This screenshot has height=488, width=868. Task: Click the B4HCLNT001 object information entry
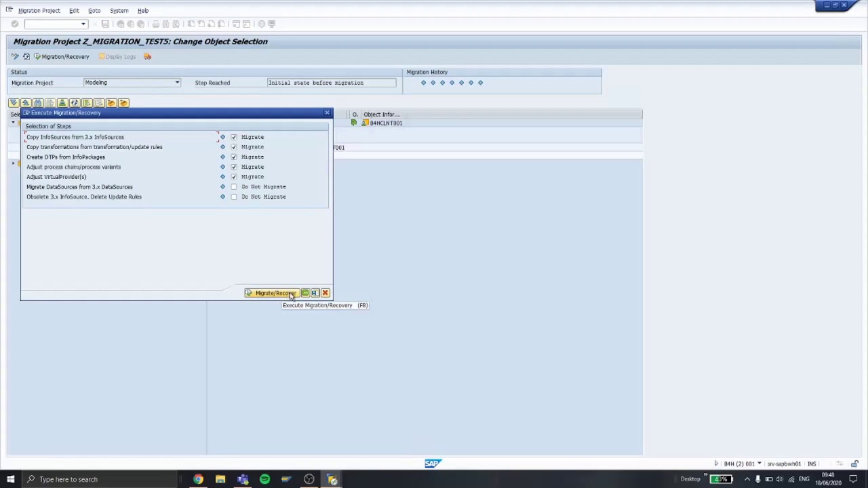click(x=386, y=123)
